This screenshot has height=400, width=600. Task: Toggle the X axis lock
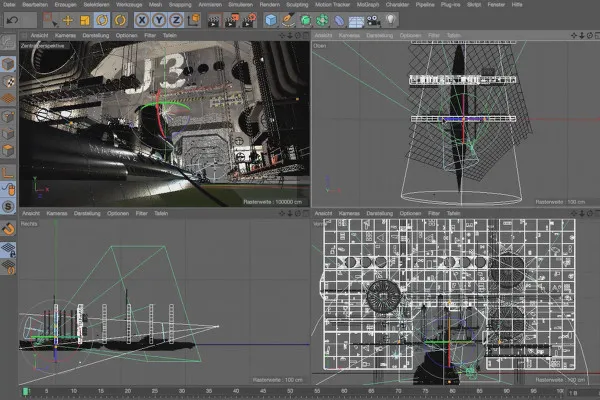click(142, 19)
